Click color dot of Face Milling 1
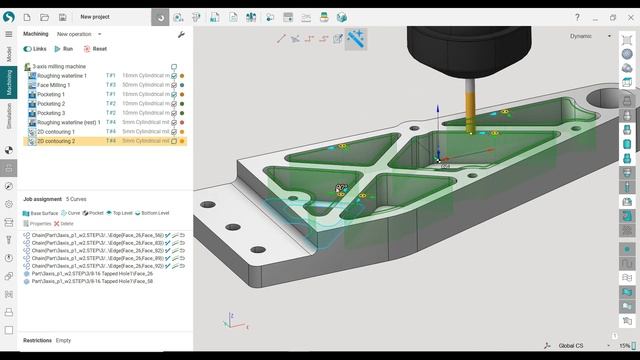The width and height of the screenshot is (640, 360). (182, 85)
